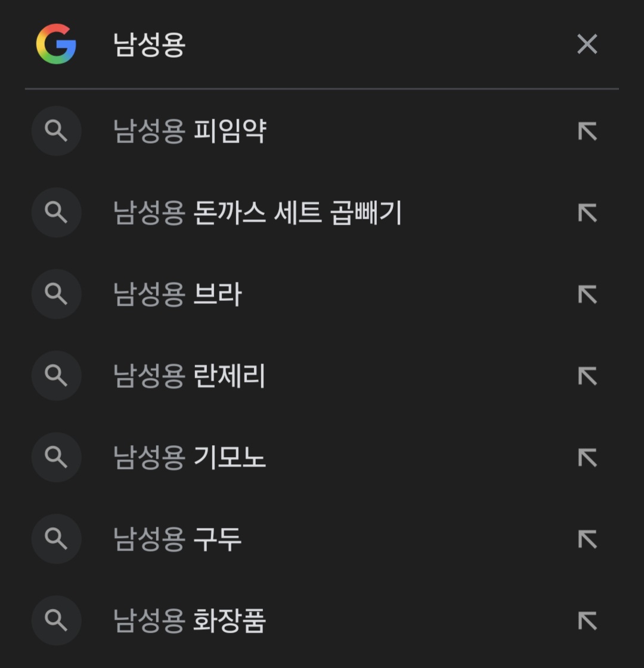
Task: Click the Google logo icon
Action: point(56,44)
